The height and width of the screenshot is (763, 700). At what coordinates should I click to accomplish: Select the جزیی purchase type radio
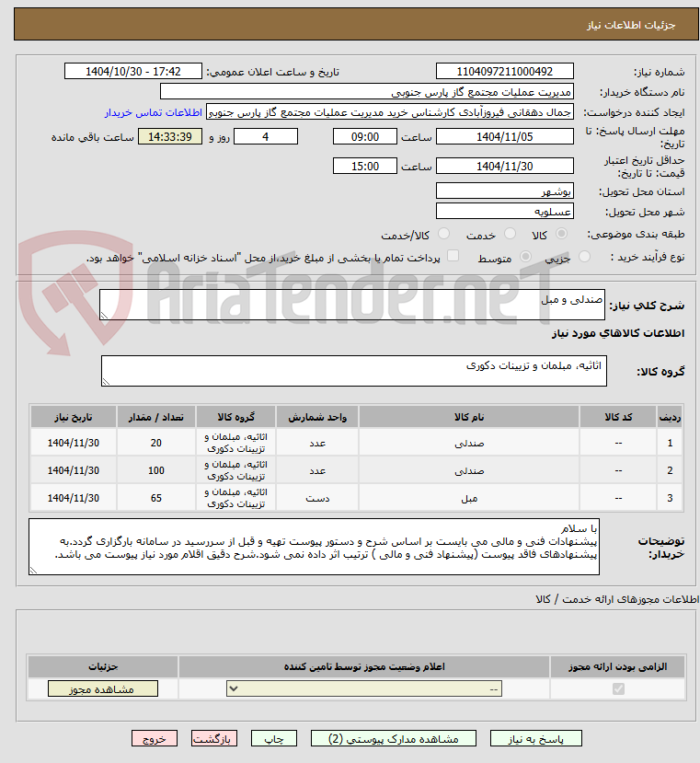tap(585, 257)
